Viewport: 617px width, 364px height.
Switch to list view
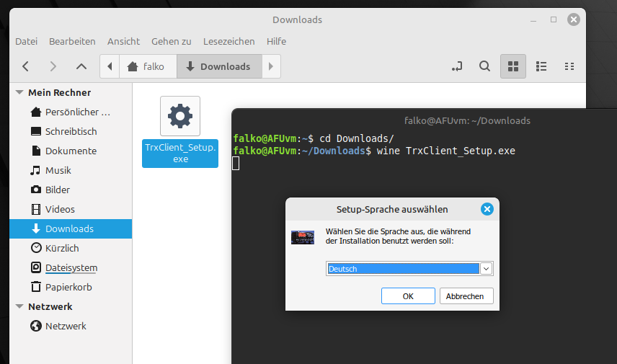(541, 66)
